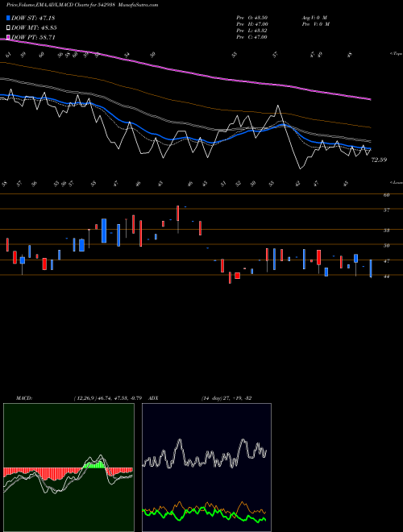The image size is (403, 532).
Task: Click inside the dark blue ADX chart panel
Action: [x=206, y=468]
